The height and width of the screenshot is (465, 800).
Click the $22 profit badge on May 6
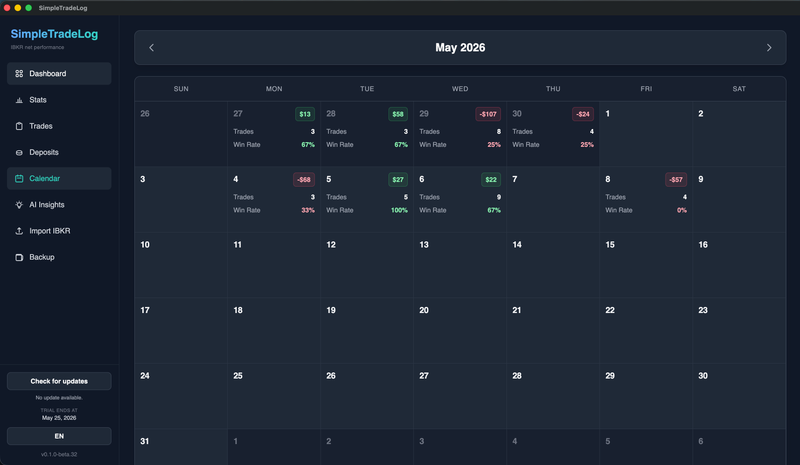(491, 180)
